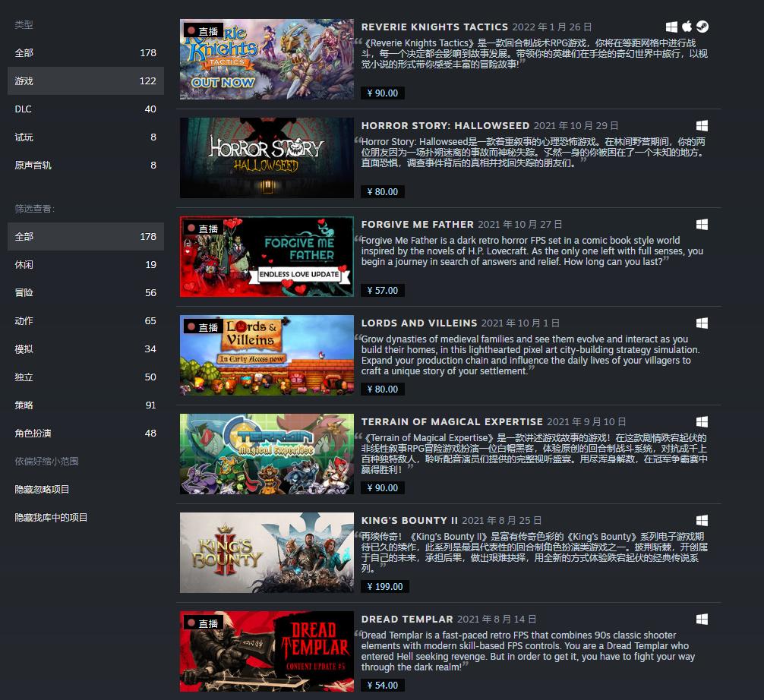Click live broadcast badge on Lords and Villeins thumbnail
Viewport: 764px width, 700px height.
[204, 327]
